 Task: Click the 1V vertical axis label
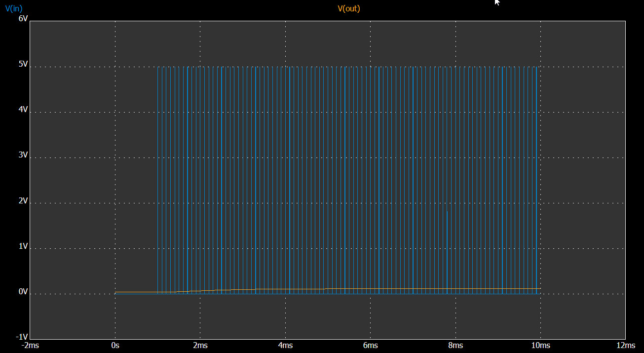pos(23,246)
